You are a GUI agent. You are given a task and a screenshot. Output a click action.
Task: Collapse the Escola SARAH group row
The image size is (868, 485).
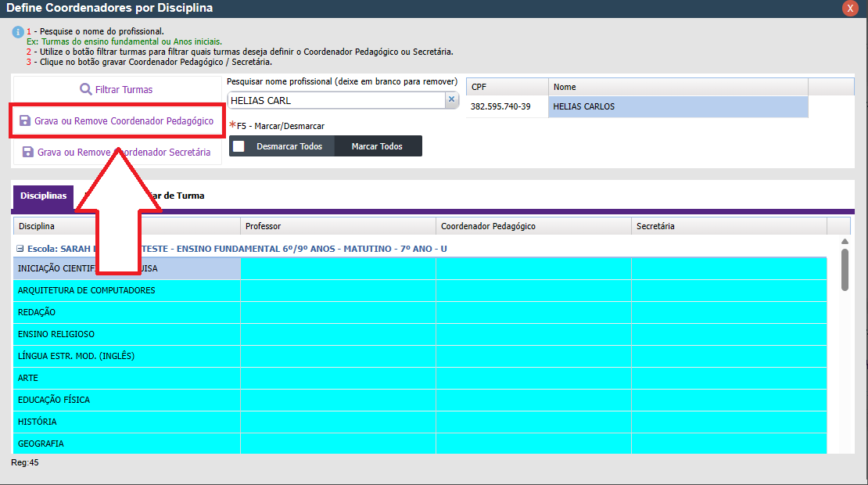20,249
